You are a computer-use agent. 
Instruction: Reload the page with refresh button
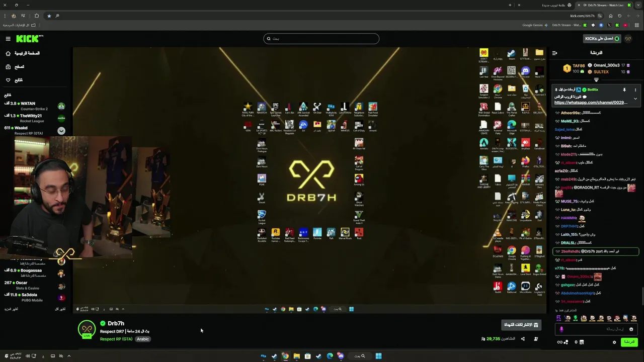coord(619,16)
